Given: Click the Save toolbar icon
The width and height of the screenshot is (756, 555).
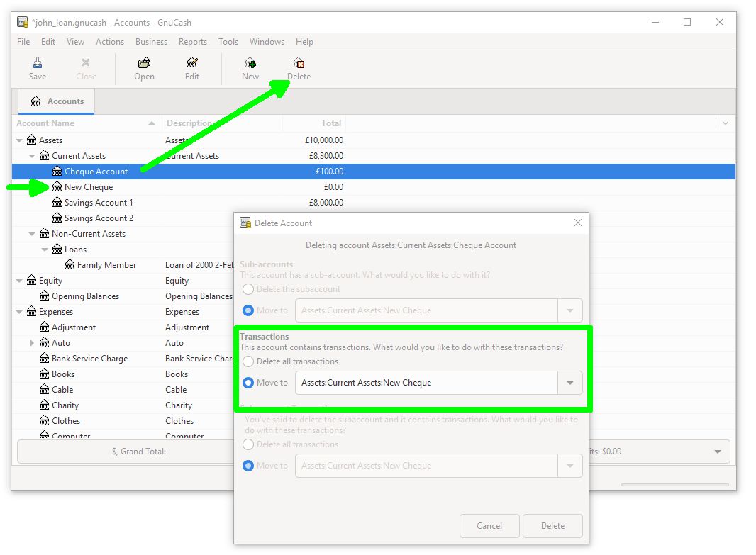Looking at the screenshot, I should pos(38,63).
